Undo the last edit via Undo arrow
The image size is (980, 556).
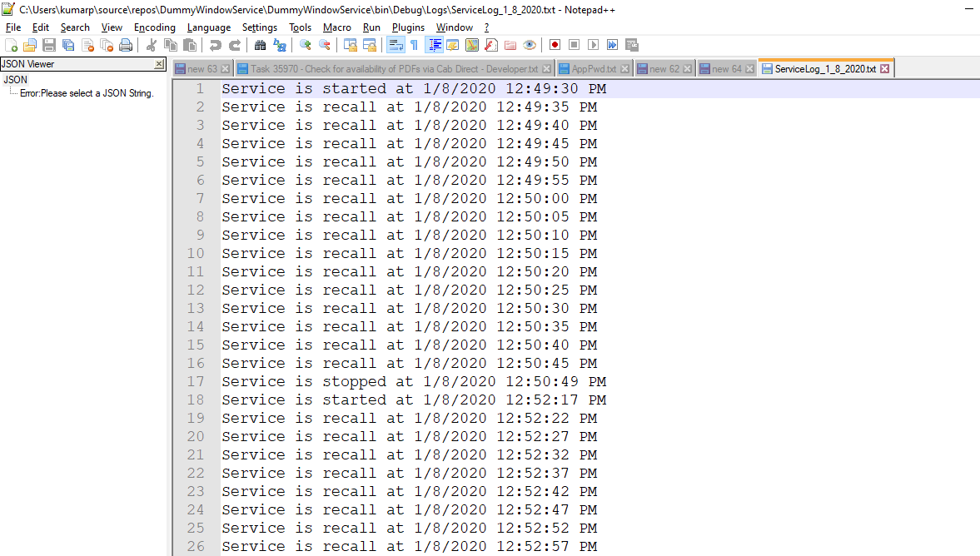coord(216,45)
